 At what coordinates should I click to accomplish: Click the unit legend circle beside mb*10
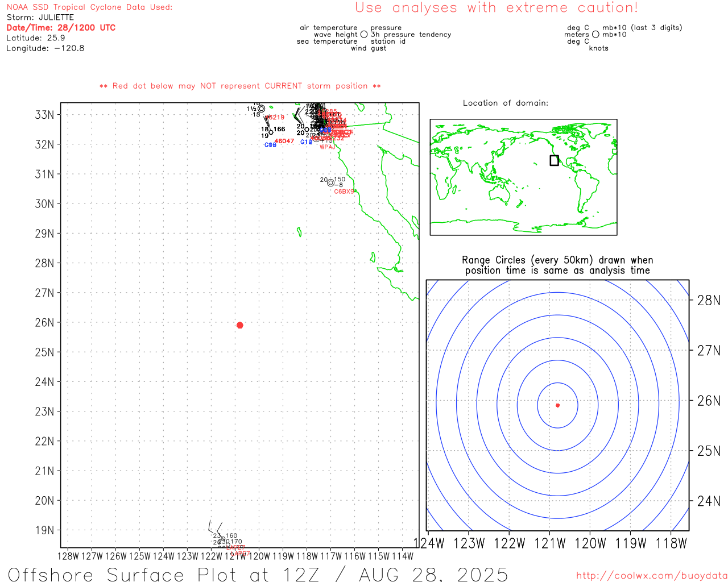pyautogui.click(x=595, y=34)
